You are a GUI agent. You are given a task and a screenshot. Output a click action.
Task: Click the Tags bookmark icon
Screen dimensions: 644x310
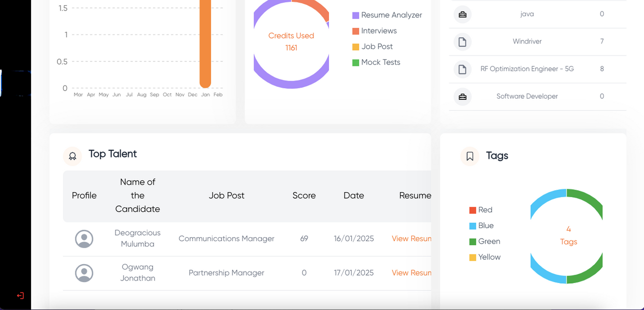[470, 156]
